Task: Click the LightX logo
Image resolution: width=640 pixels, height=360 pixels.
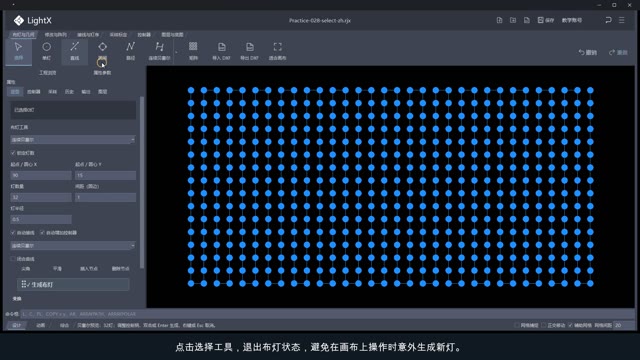Action: click(x=32, y=20)
